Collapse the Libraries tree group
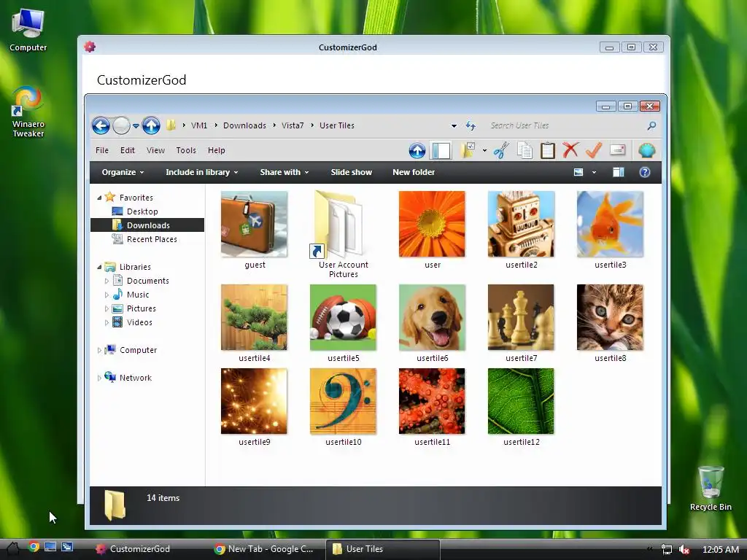This screenshot has height=560, width=747. (99, 267)
